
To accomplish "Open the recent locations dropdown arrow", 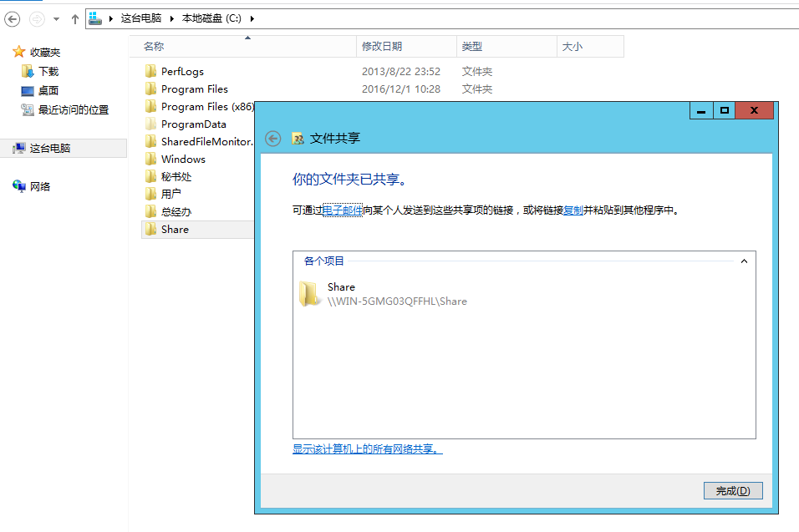I will tap(56, 18).
